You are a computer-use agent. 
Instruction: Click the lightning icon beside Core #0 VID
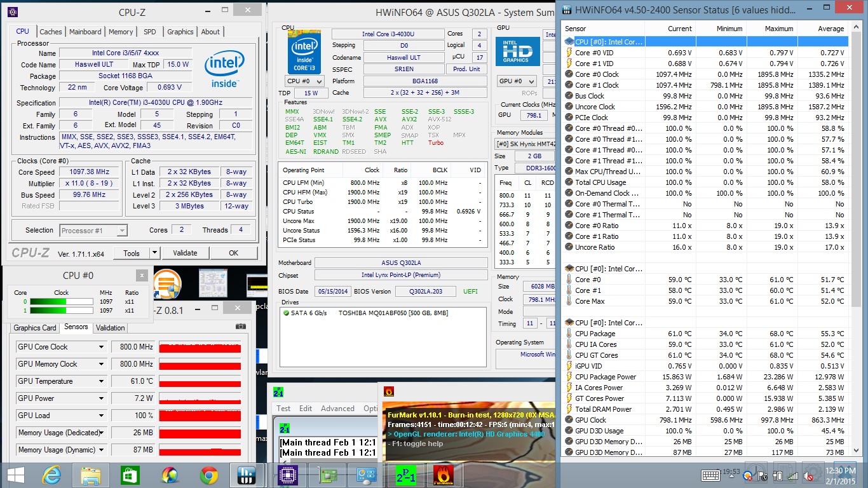tap(569, 53)
